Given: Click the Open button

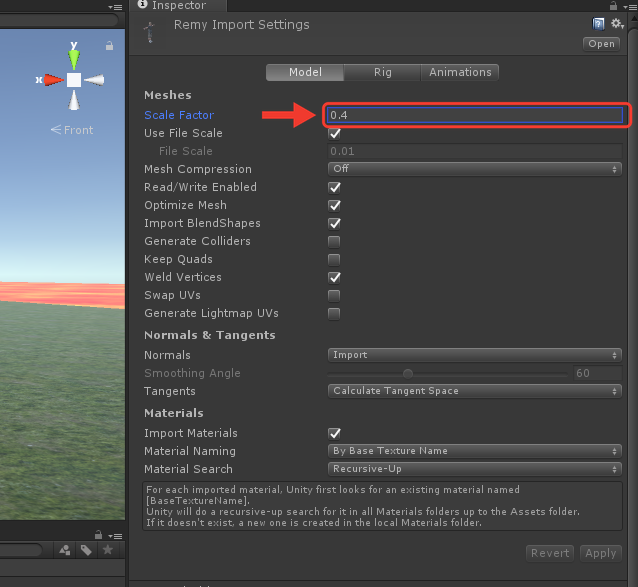Looking at the screenshot, I should pos(601,44).
